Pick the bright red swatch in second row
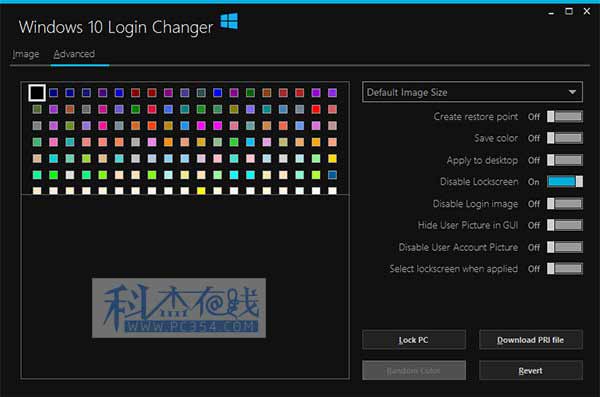 [x=316, y=109]
